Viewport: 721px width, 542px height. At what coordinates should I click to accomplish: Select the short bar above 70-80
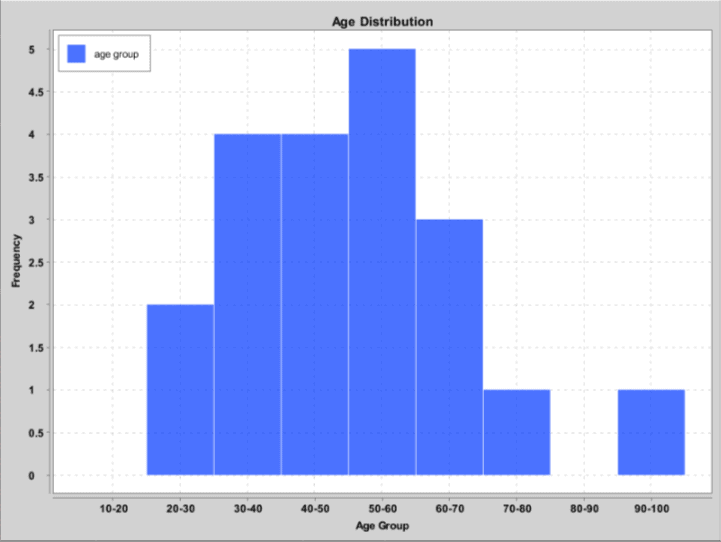click(x=516, y=432)
